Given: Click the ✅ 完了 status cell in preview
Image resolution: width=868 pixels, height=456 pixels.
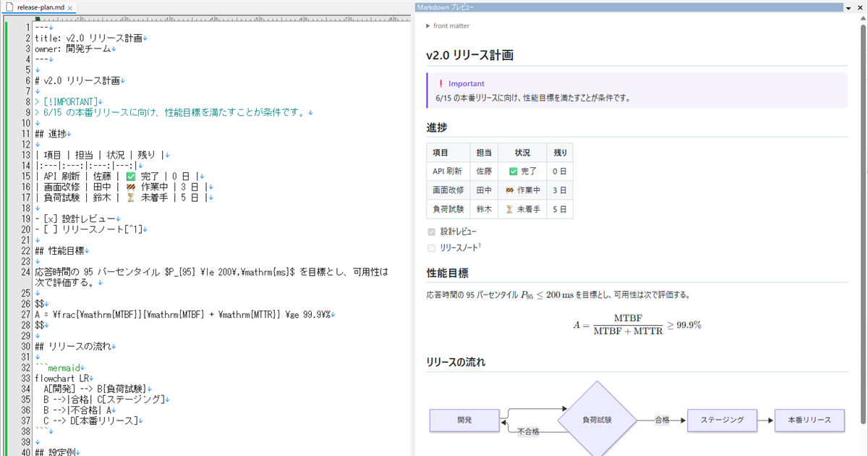Looking at the screenshot, I should pos(522,172).
